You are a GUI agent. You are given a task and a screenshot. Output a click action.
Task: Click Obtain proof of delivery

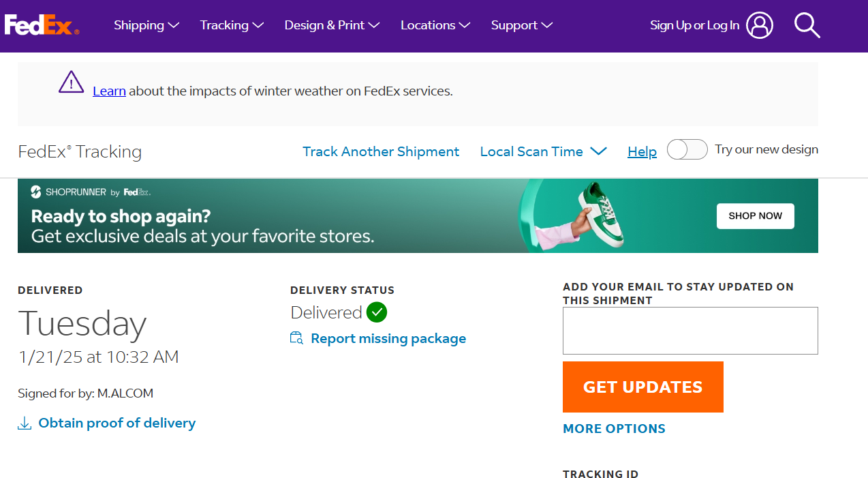click(117, 423)
